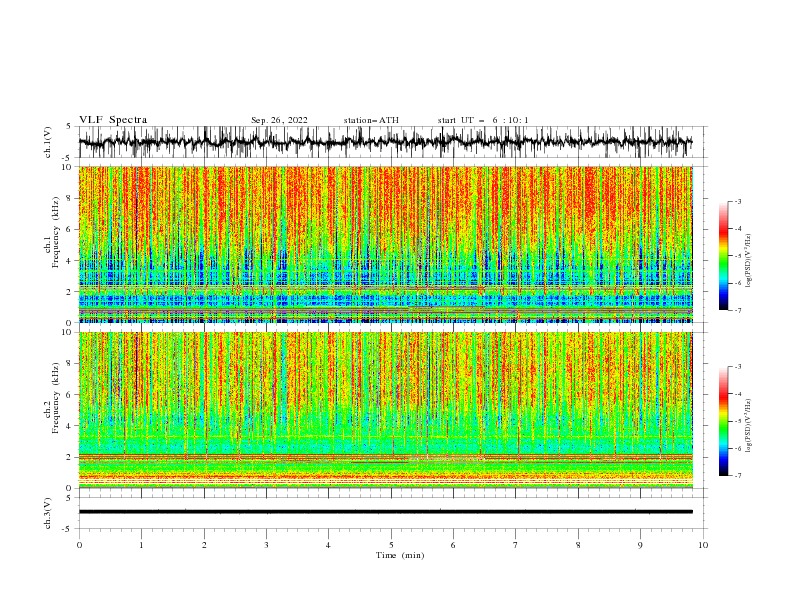Click time-axis tick label "10" at right end
This screenshot has width=792, height=612.
tap(703, 545)
